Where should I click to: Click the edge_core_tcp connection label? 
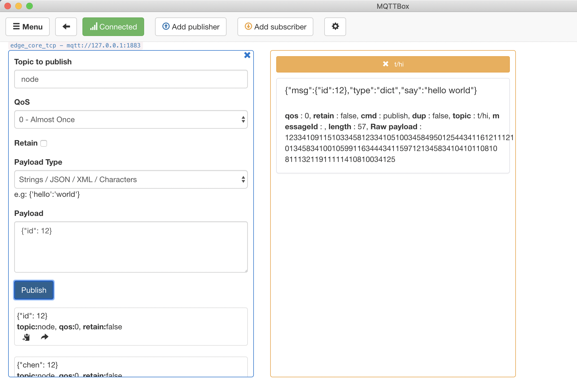[x=75, y=46]
